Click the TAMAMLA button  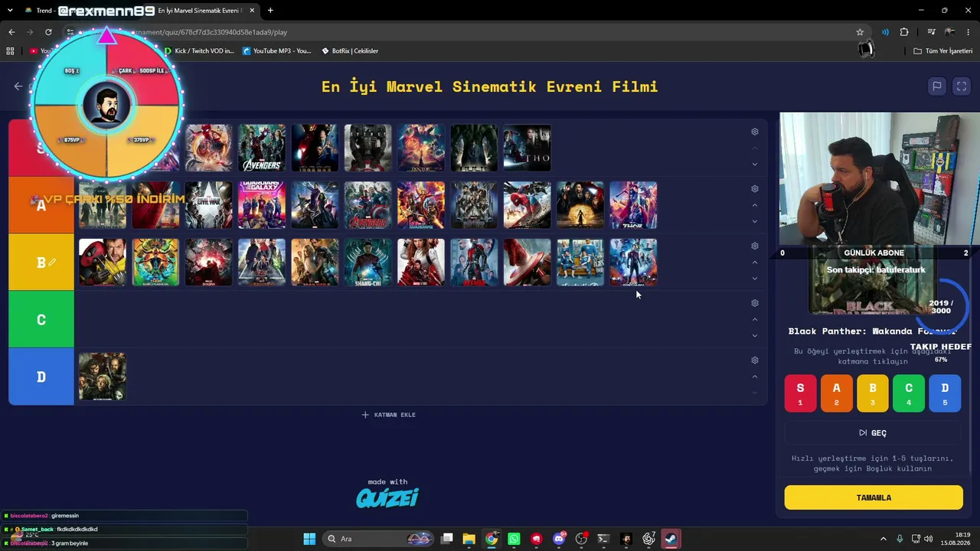[874, 497]
